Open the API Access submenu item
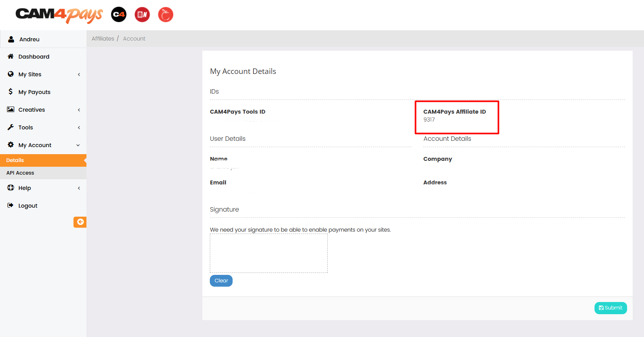The image size is (644, 337). pyautogui.click(x=20, y=173)
